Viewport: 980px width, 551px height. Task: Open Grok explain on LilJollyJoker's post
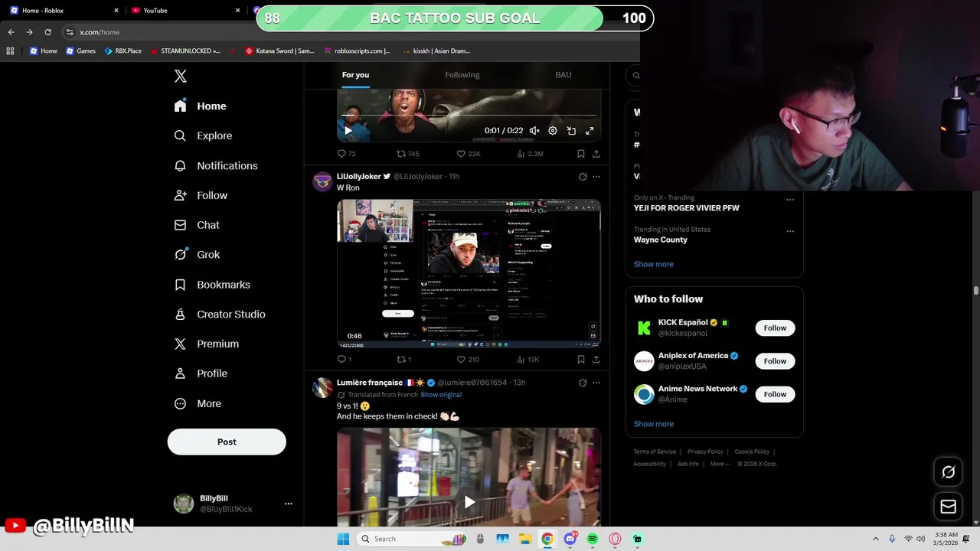583,177
